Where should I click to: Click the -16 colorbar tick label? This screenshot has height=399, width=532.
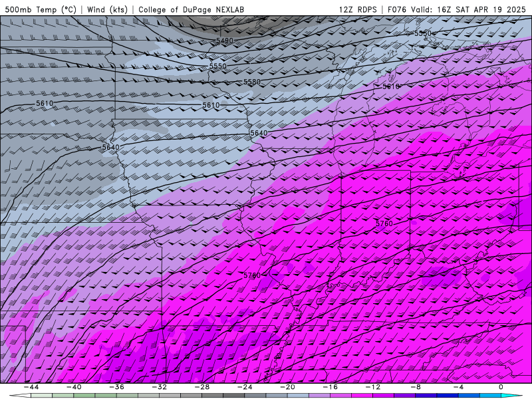pyautogui.click(x=330, y=387)
